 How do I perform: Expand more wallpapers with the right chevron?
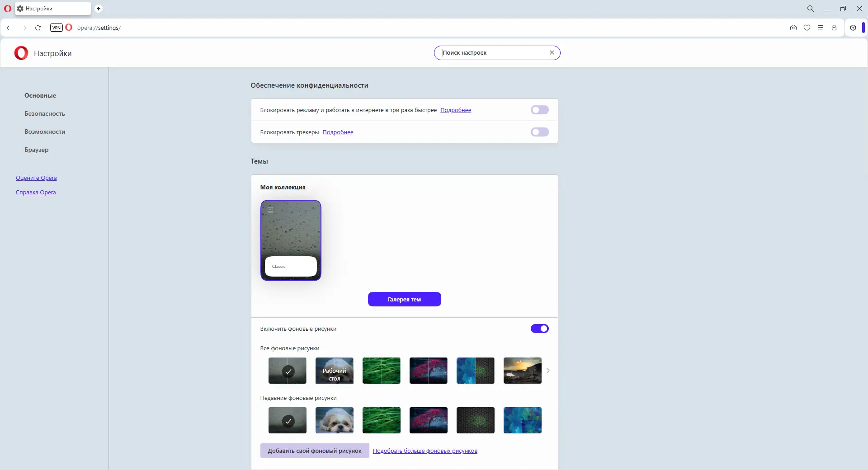pos(548,371)
